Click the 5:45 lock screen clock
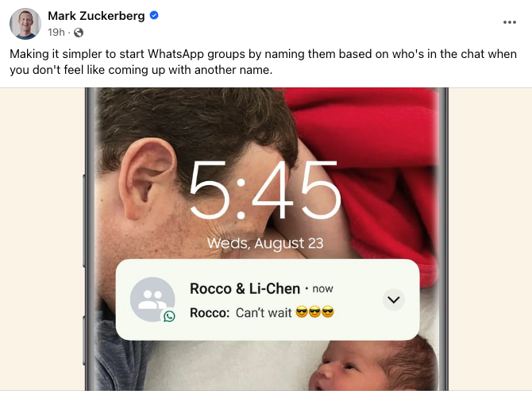Viewport: 532px width, 394px height. (x=264, y=191)
